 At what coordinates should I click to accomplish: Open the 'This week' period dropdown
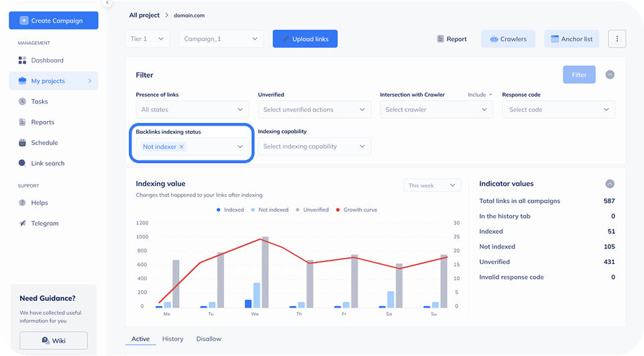pyautogui.click(x=432, y=185)
